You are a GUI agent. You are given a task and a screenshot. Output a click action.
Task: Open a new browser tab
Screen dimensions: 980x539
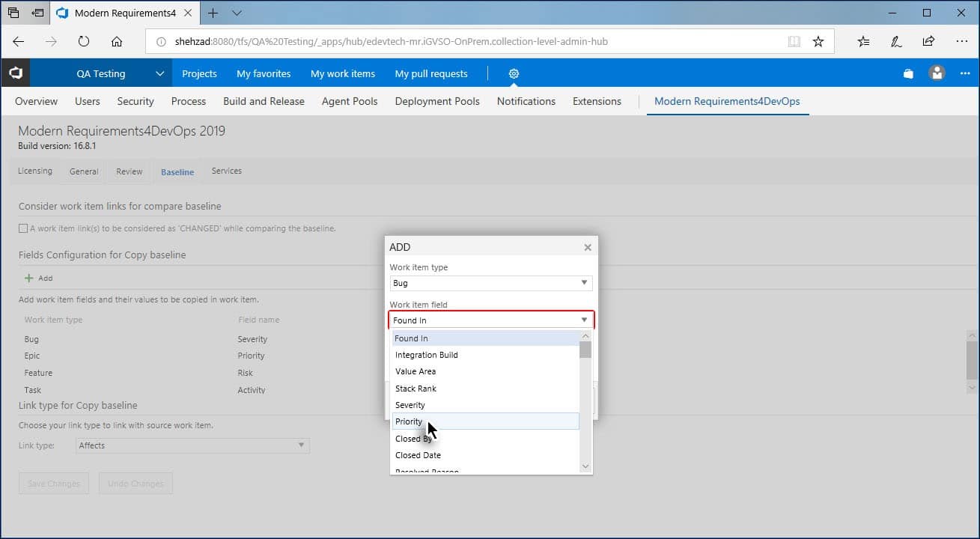pos(213,13)
